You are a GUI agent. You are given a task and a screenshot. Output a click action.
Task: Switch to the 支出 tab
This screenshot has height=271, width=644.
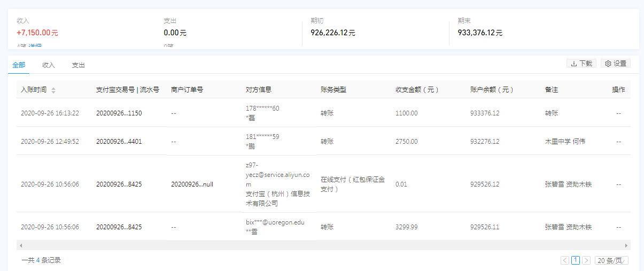pos(79,65)
